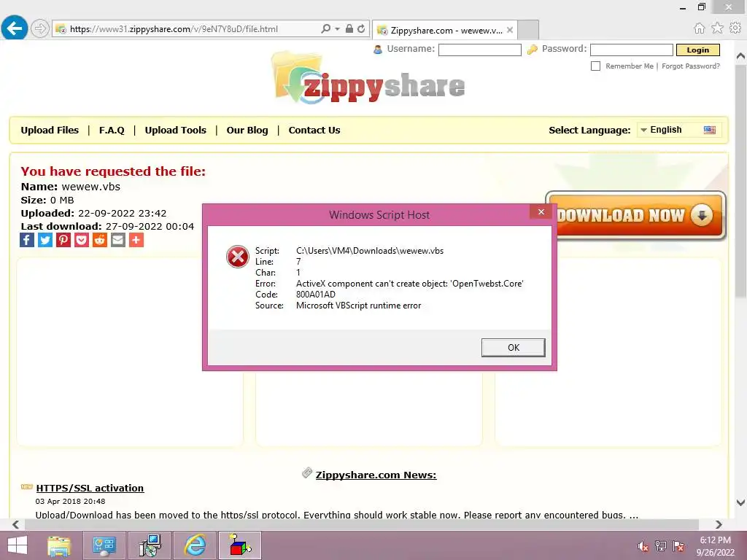This screenshot has width=747, height=560.
Task: Expand the English language dropdown
Action: click(679, 130)
